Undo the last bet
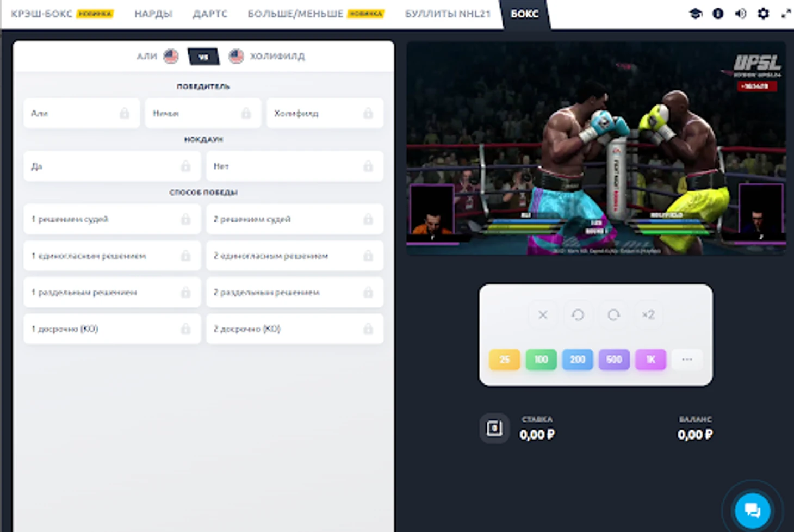 coord(578,315)
